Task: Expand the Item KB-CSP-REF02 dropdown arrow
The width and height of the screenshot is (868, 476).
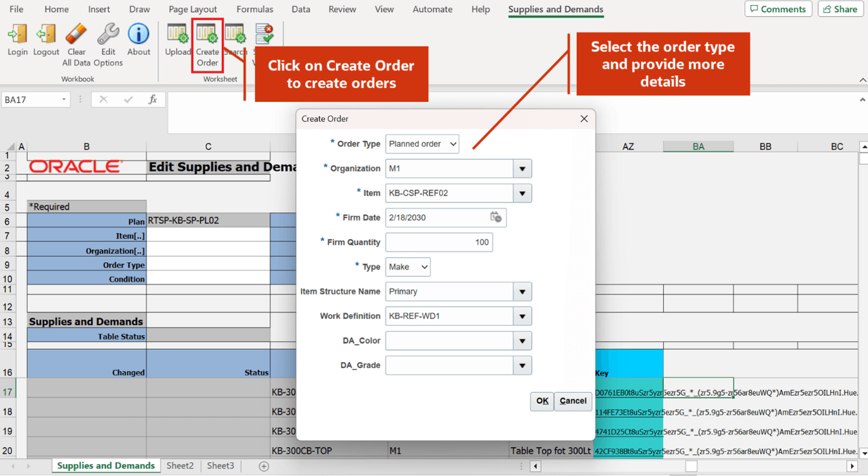Action: (x=522, y=193)
